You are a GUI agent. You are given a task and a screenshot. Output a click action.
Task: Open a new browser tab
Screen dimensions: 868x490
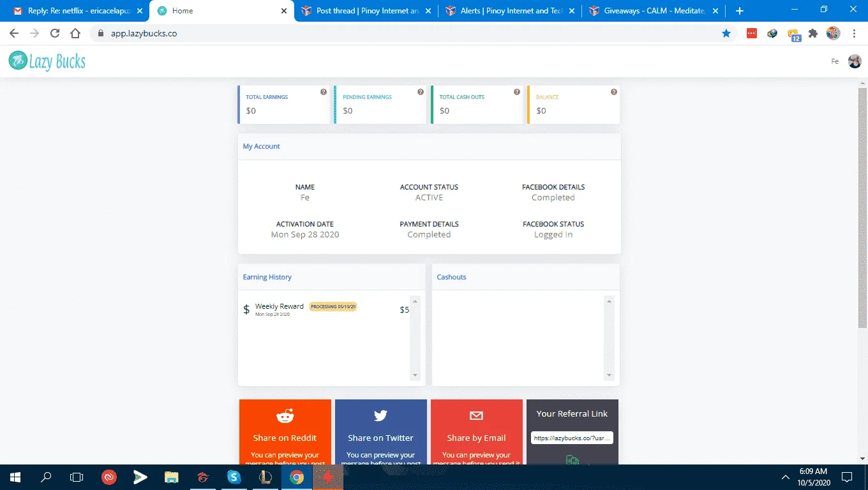(x=740, y=11)
